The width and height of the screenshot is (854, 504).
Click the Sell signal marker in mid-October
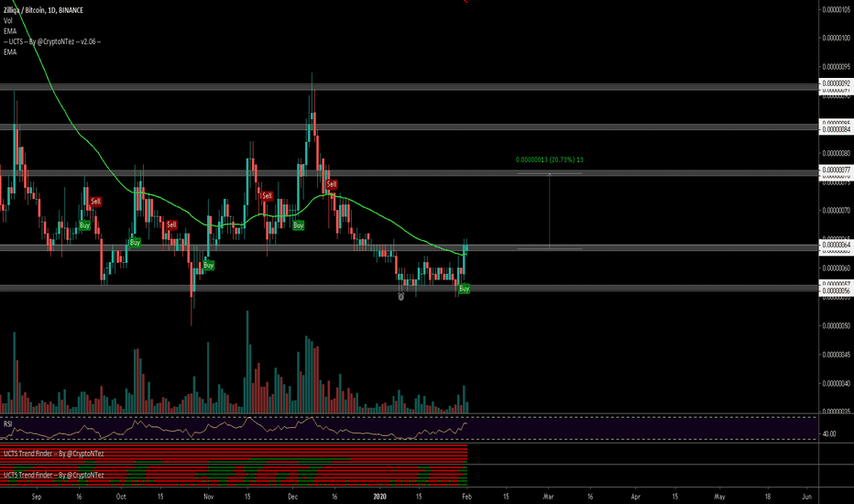(x=171, y=225)
